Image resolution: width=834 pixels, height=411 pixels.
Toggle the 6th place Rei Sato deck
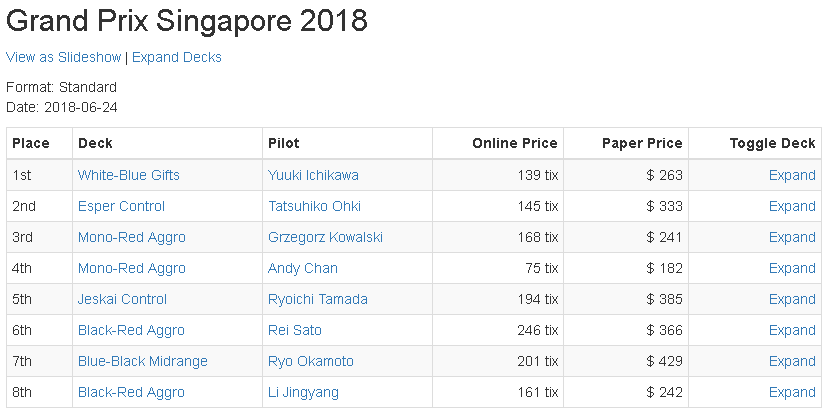792,330
